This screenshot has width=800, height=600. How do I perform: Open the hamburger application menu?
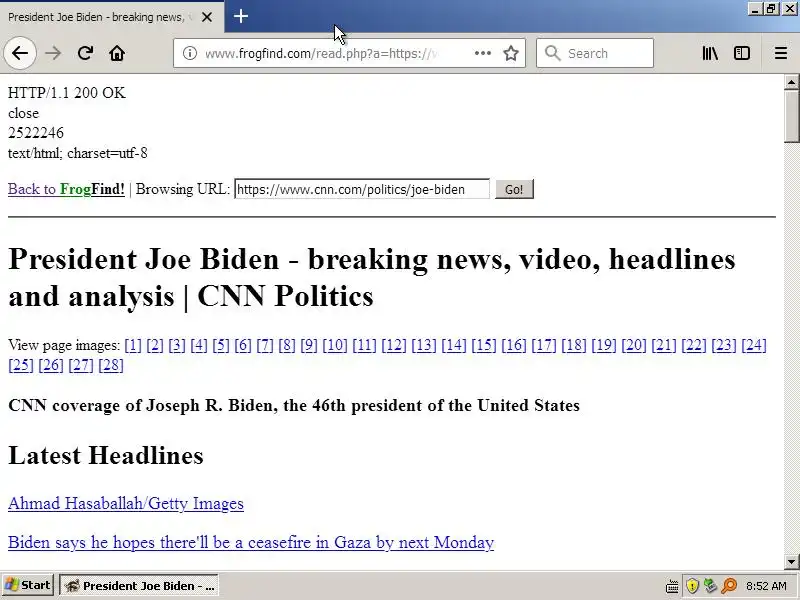(781, 53)
